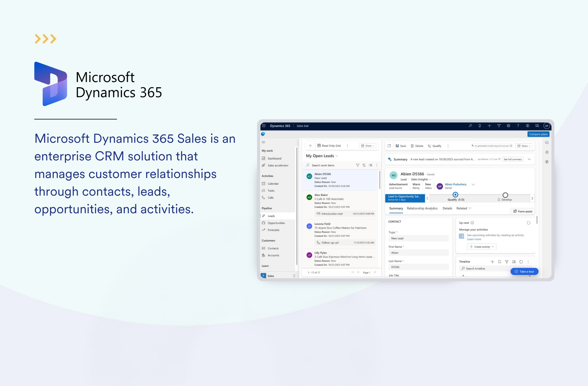Select Calendar under Activities
Image resolution: width=588 pixels, height=386 pixels.
pyautogui.click(x=273, y=184)
